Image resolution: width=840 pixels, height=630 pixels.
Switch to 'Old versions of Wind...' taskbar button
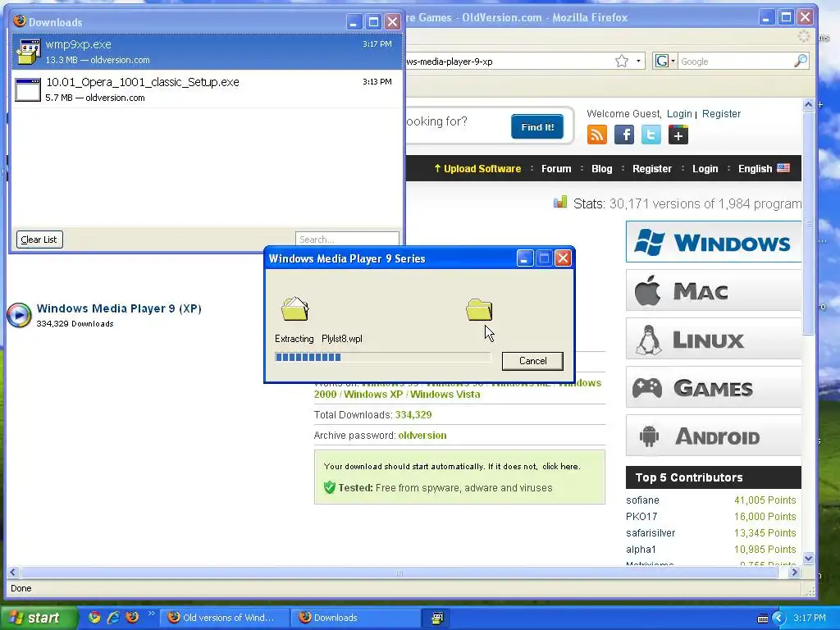tap(224, 618)
